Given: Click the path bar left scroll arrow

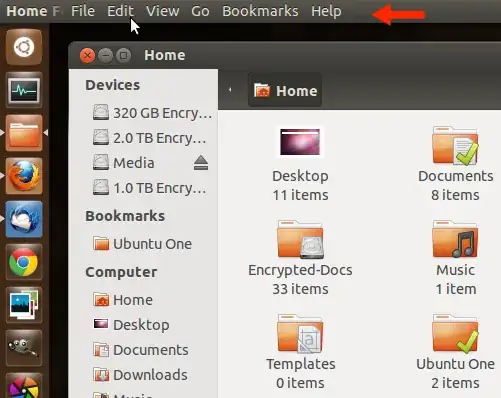Looking at the screenshot, I should click(x=230, y=90).
